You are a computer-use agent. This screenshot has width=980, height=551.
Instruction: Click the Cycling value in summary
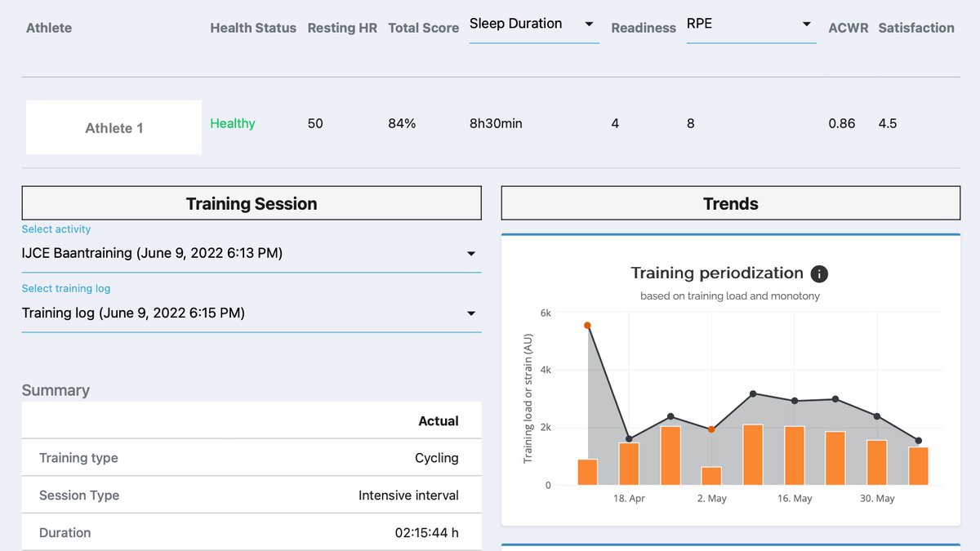[437, 458]
